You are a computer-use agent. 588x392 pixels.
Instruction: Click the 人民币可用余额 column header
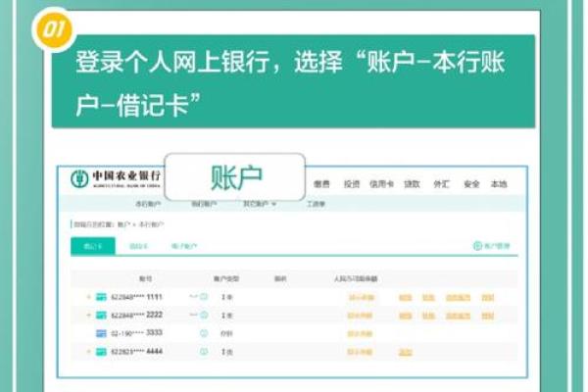[356, 278]
